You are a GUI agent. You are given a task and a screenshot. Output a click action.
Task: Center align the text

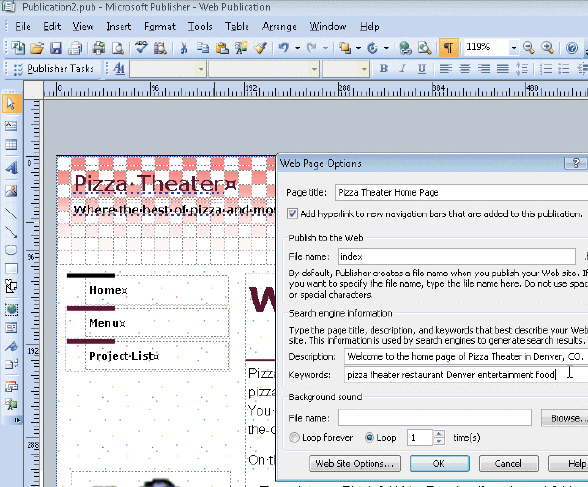[465, 69]
